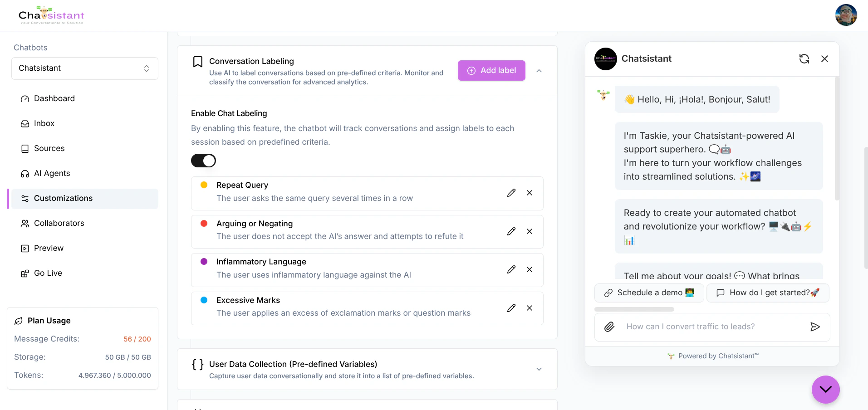Collapse the Conversation Labeling section
The width and height of the screenshot is (868, 410).
[539, 71]
